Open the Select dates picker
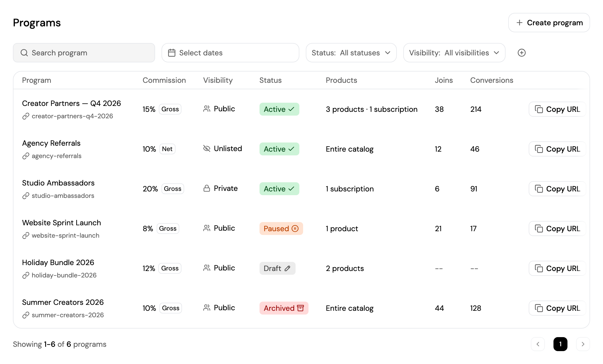 (x=230, y=53)
